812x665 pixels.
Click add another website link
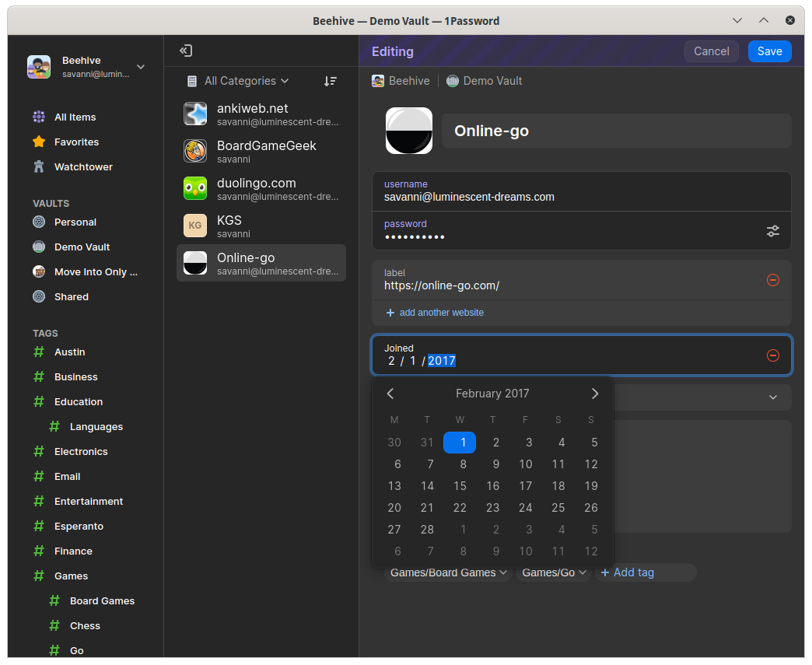(435, 313)
